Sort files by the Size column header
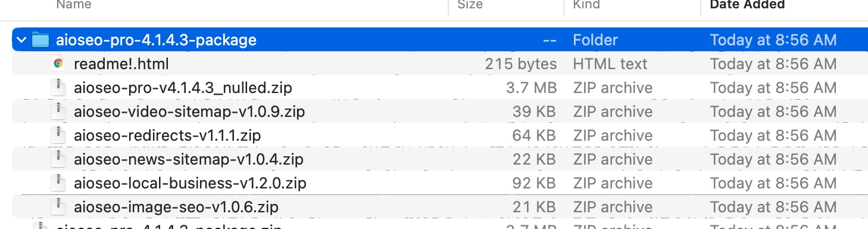The width and height of the screenshot is (868, 229). [470, 5]
